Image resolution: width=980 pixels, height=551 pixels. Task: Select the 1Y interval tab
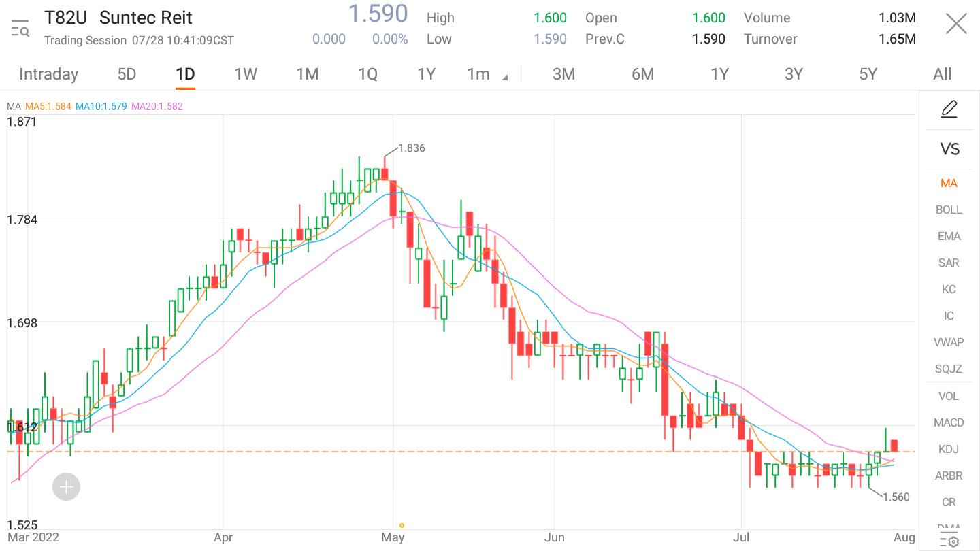(x=426, y=74)
